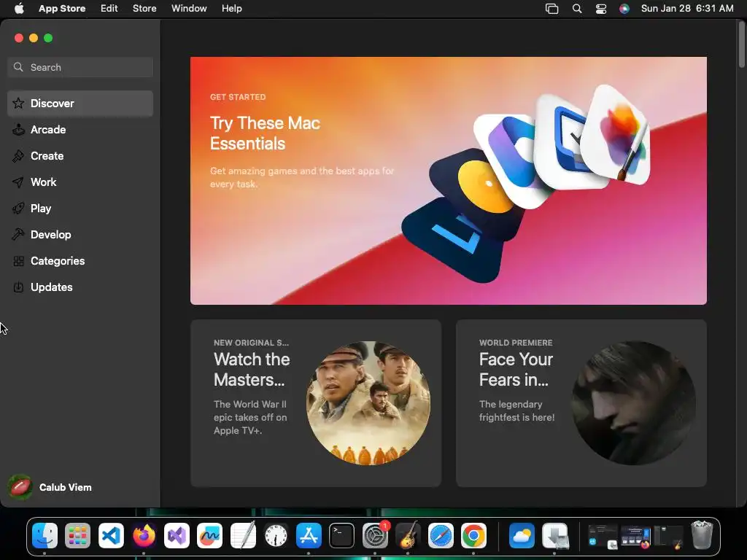The width and height of the screenshot is (747, 560).
Task: Open the Try These Mac Essentials banner
Action: point(449,181)
